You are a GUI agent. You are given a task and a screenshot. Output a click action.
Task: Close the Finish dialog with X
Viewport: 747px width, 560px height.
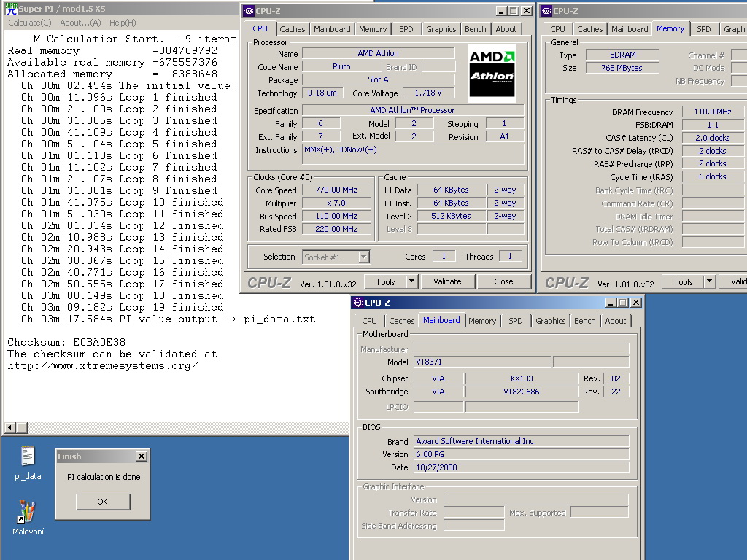coord(142,456)
